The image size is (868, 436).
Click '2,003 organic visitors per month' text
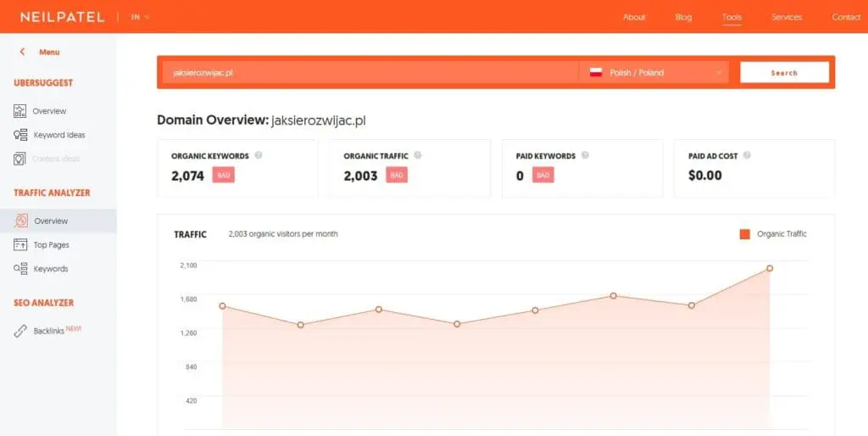283,234
